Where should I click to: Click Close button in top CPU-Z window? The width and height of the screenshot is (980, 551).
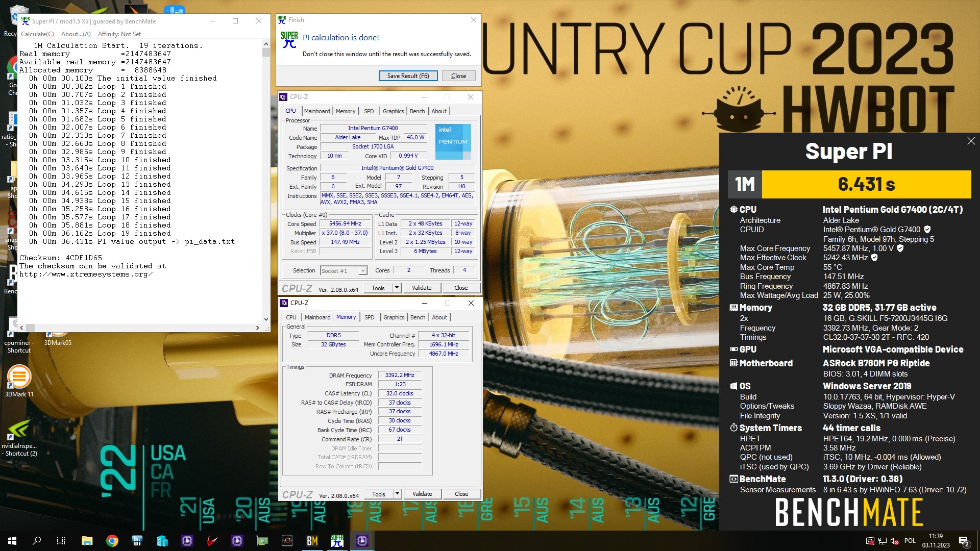461,288
